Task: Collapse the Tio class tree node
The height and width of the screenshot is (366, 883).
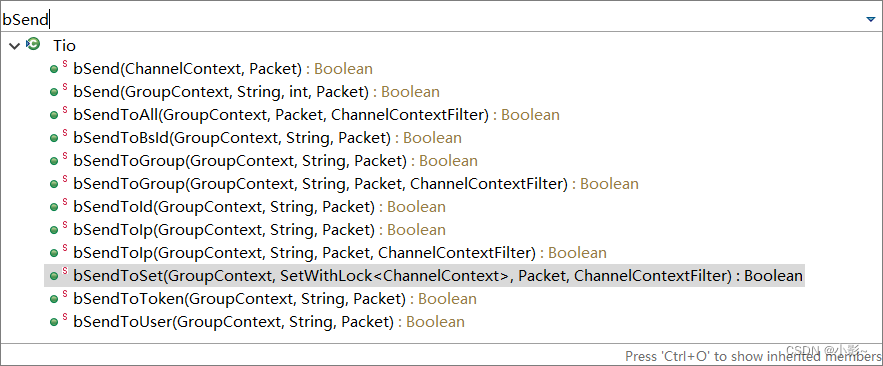Action: tap(14, 45)
